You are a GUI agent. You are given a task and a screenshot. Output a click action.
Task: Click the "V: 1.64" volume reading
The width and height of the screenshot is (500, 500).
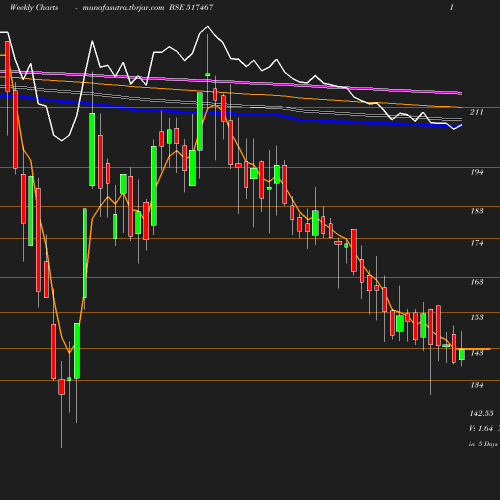coord(481,428)
